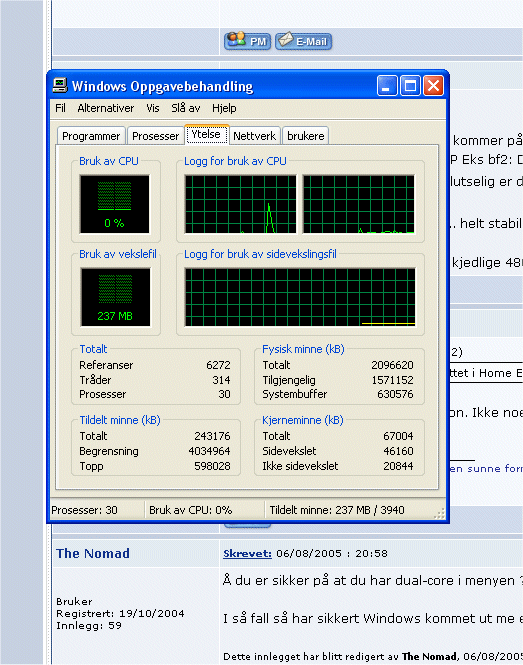
Task: Click the Fysisk minne Totalt value 2096620
Action: (392, 365)
